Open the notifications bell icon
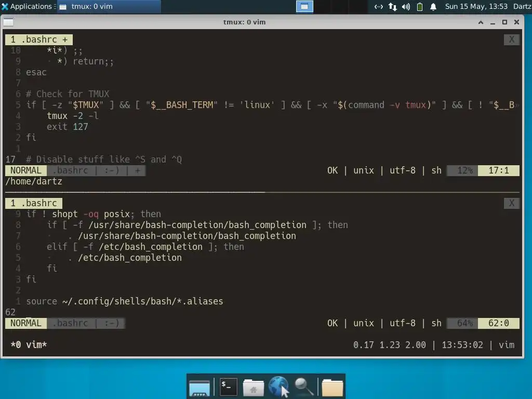The image size is (532, 399). point(433,6)
